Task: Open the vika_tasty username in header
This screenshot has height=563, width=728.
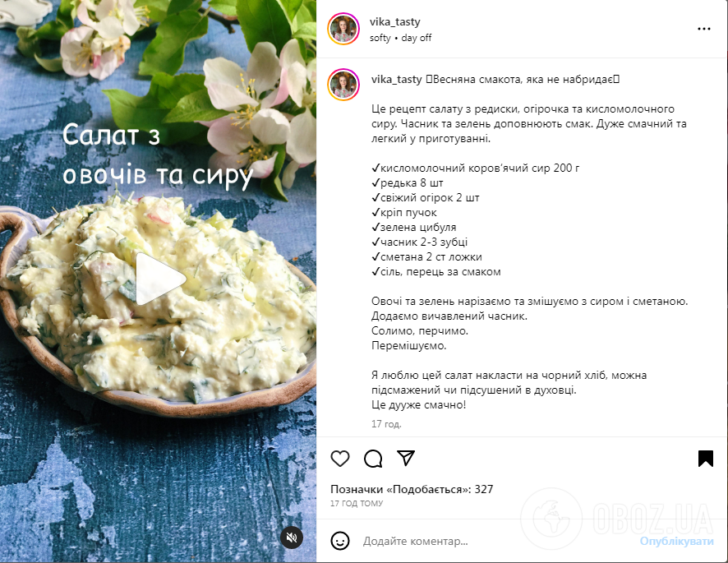Action: point(394,22)
